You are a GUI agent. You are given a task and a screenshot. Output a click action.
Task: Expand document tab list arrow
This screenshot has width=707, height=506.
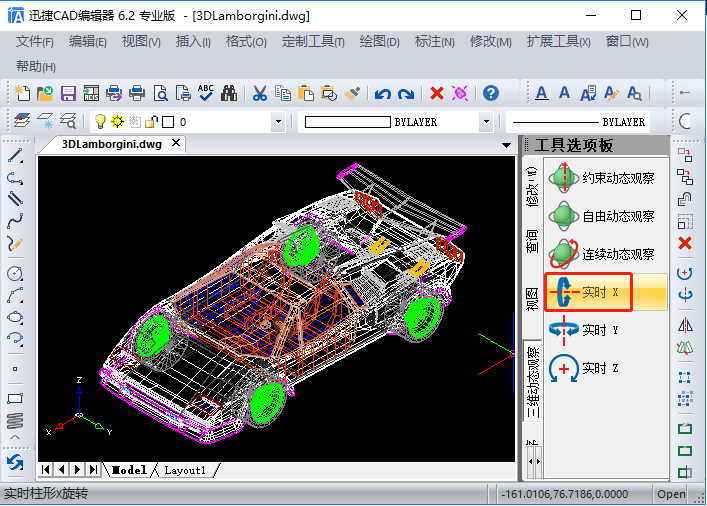click(506, 145)
